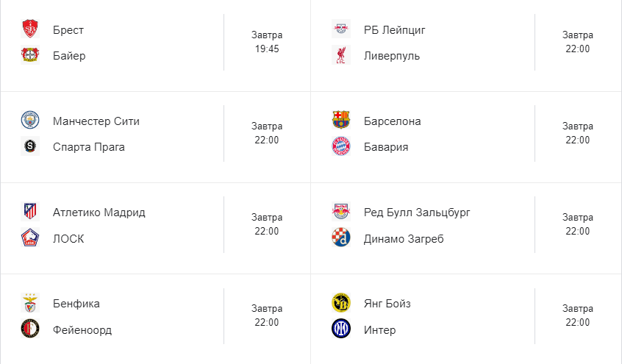Click the Inter Milan logo
Image resolution: width=622 pixels, height=364 pixels.
[341, 329]
